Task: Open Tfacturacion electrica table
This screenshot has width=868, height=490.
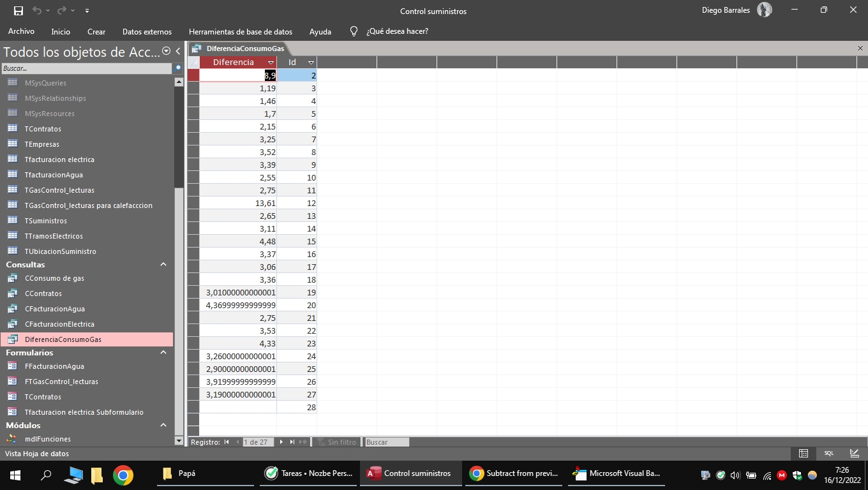Action: coord(59,160)
